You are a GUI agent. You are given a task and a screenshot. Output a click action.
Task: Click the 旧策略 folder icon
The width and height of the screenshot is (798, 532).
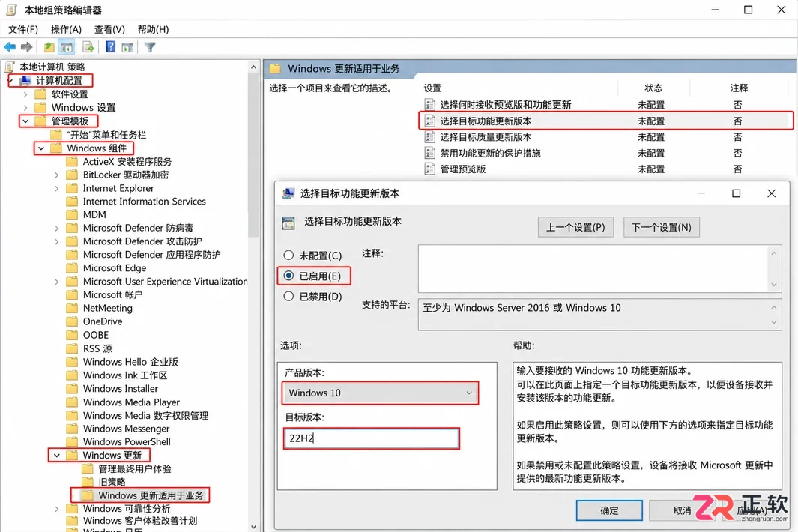(88, 482)
